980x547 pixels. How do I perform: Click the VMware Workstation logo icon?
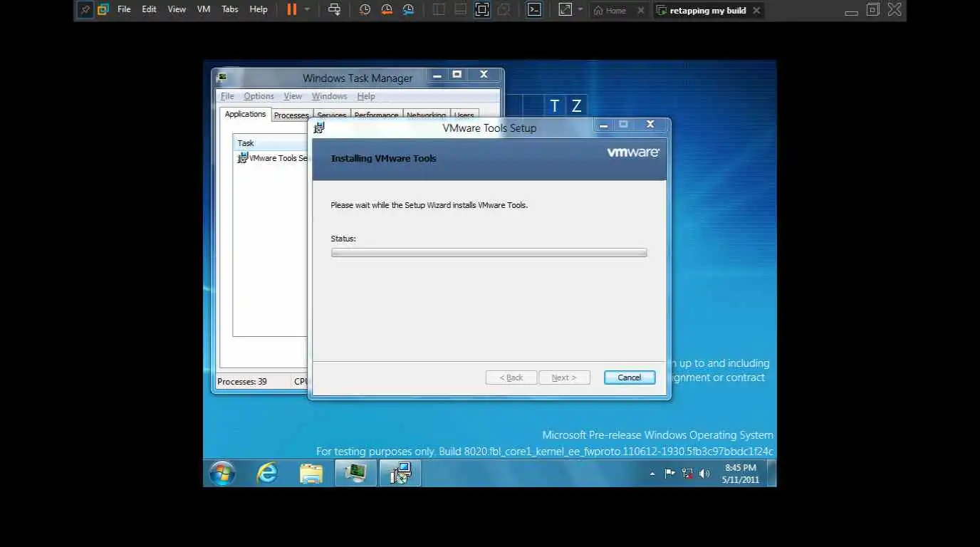[103, 10]
